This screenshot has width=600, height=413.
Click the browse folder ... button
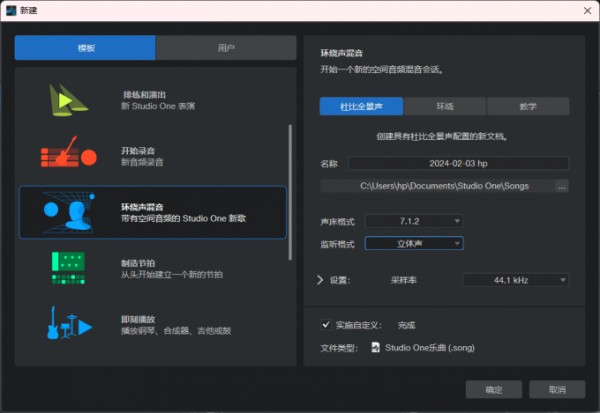tap(562, 186)
